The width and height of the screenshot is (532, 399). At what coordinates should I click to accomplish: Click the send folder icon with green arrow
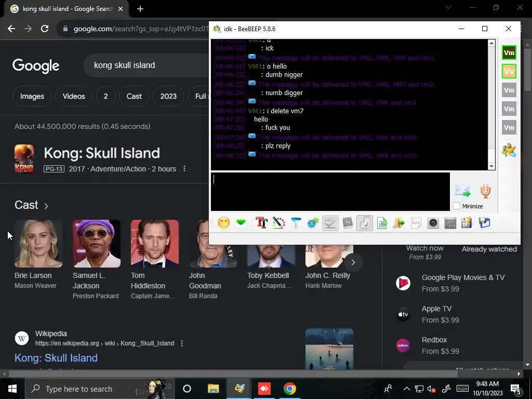(x=399, y=223)
